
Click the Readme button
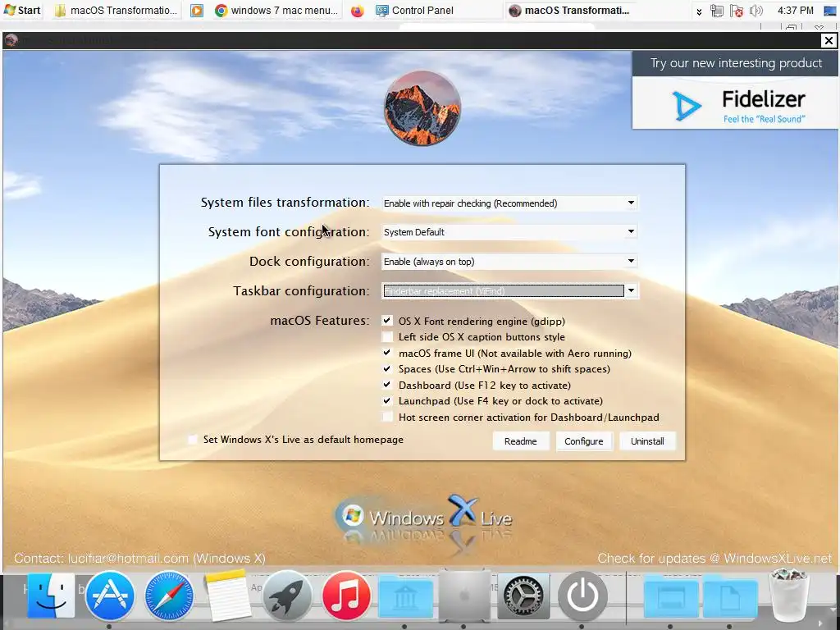pos(520,441)
